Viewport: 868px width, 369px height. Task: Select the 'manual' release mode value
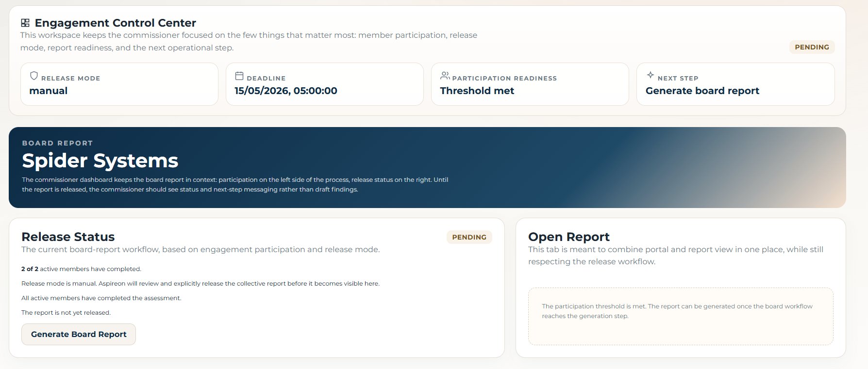click(49, 91)
